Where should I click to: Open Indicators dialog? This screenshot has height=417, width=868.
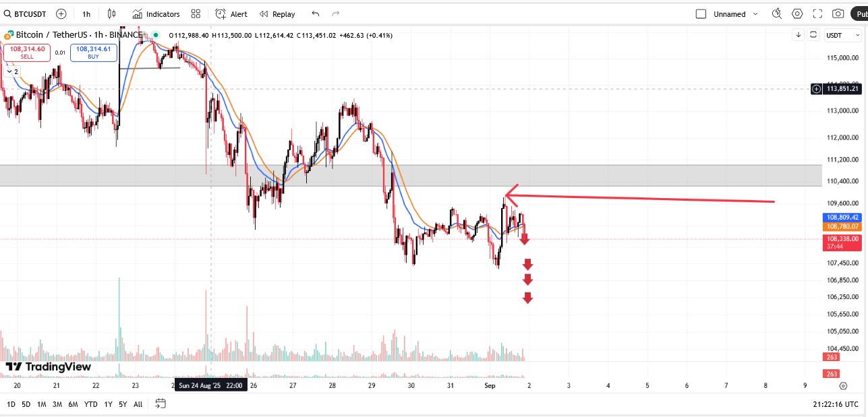[156, 13]
